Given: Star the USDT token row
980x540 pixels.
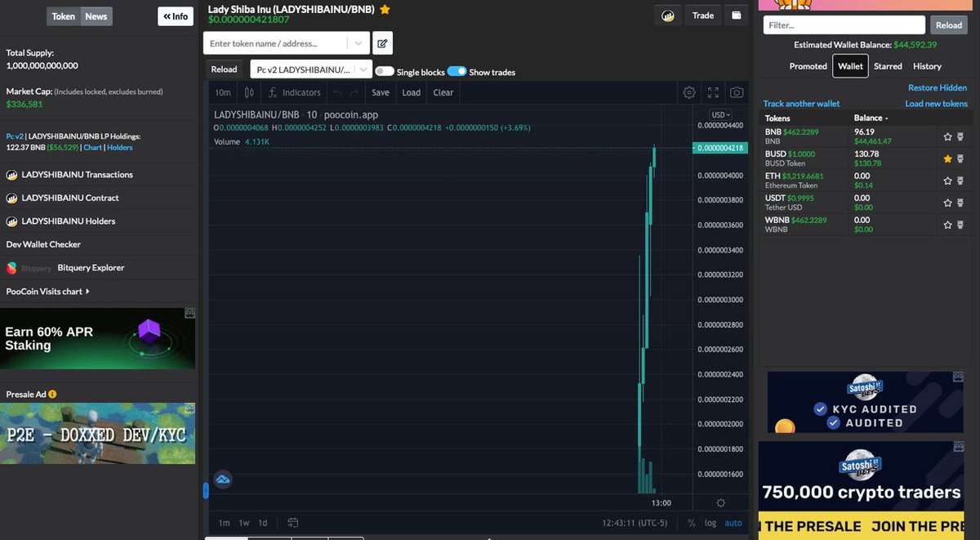Looking at the screenshot, I should (948, 203).
